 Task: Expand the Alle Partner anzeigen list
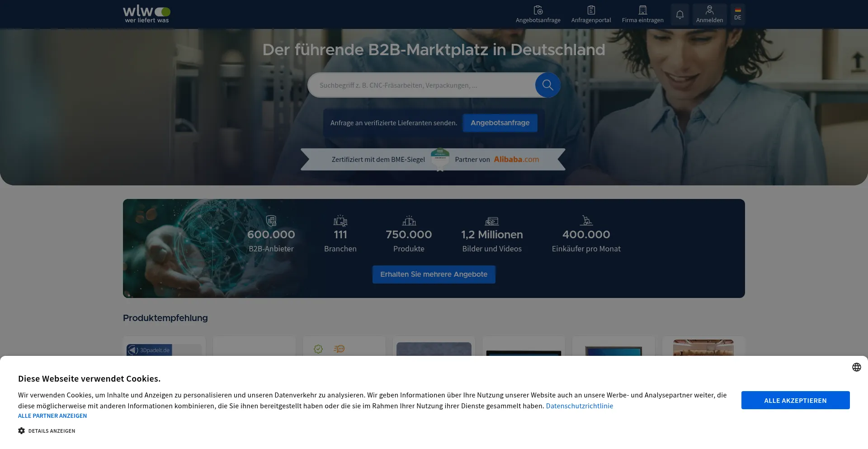pyautogui.click(x=52, y=416)
